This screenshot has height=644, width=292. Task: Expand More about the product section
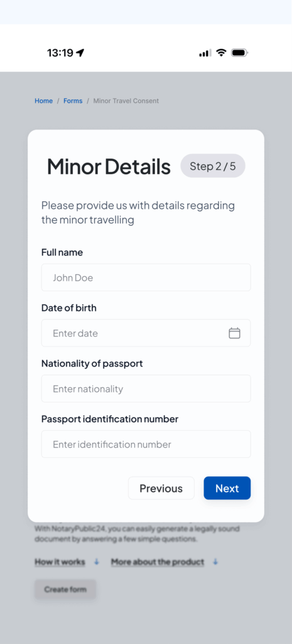pos(158,562)
